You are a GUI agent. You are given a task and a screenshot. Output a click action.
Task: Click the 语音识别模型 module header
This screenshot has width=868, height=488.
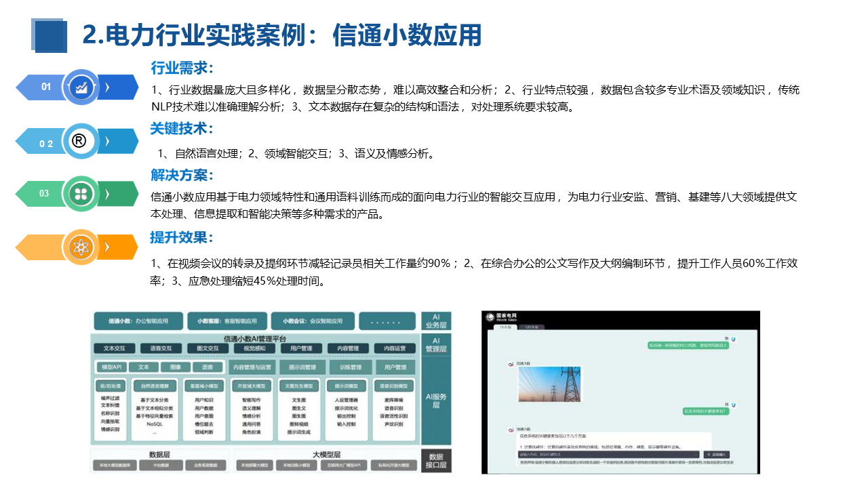tap(393, 386)
